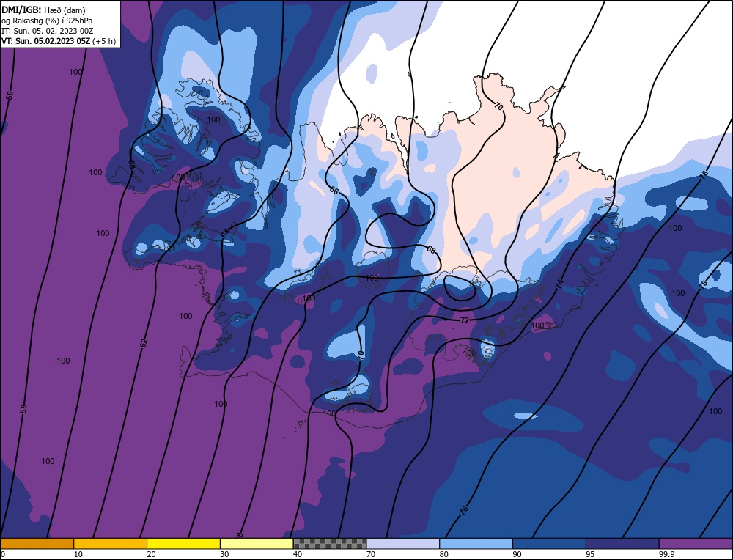Click the legend value '70'
Viewport: 733px width, 560px height.
[x=371, y=554]
